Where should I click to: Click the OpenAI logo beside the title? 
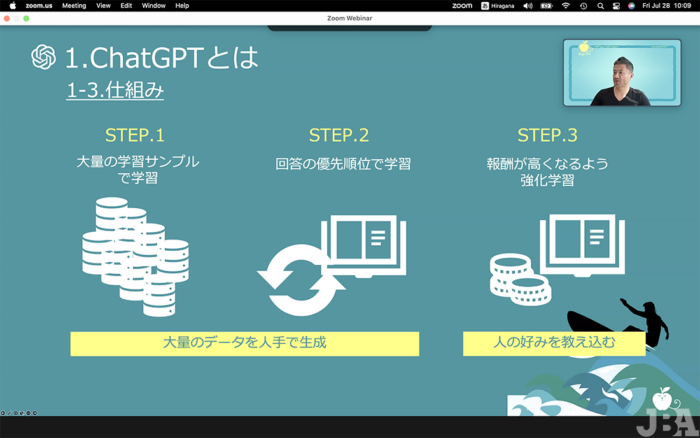coord(43,57)
